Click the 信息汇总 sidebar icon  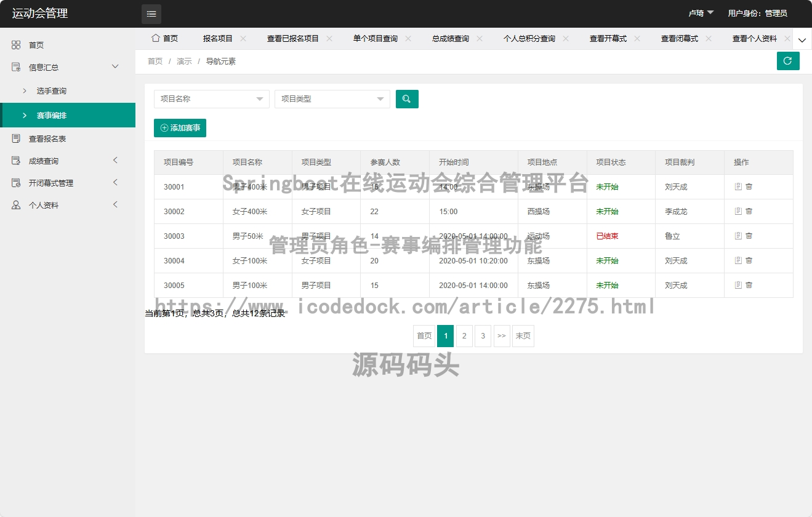[x=16, y=67]
